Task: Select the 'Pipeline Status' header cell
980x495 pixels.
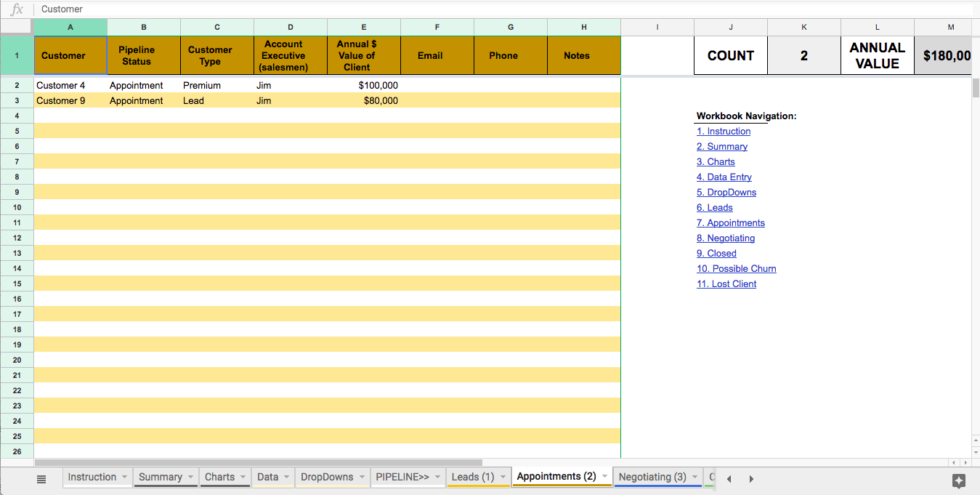Action: point(144,55)
